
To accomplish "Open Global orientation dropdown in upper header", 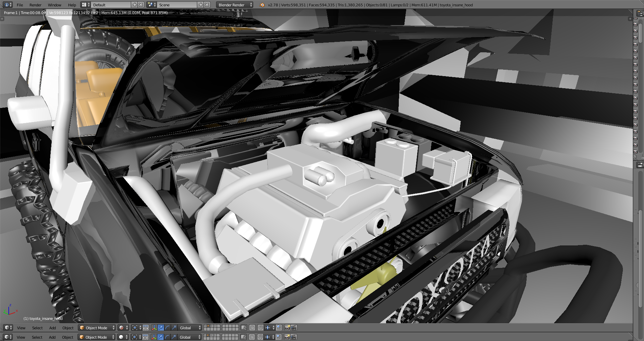I will click(x=190, y=328).
